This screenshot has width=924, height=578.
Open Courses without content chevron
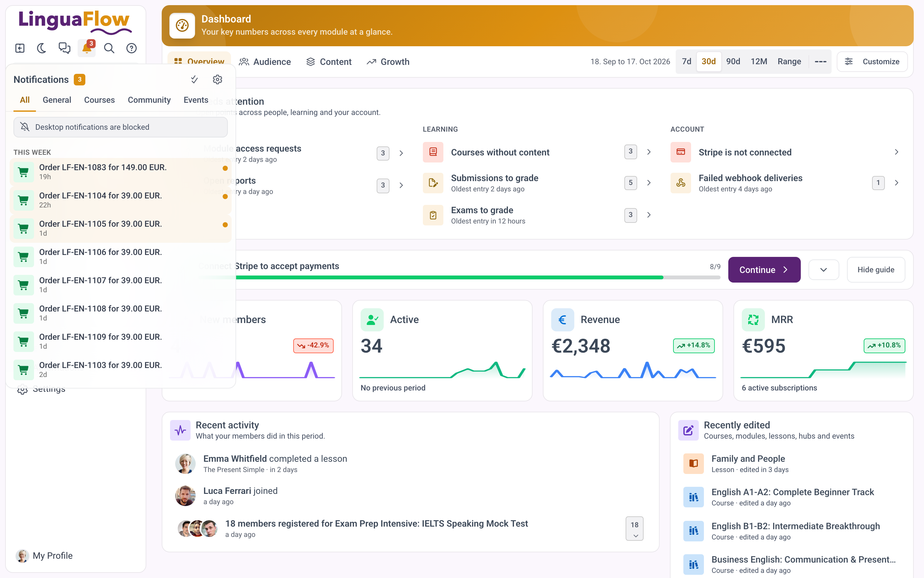click(x=649, y=152)
